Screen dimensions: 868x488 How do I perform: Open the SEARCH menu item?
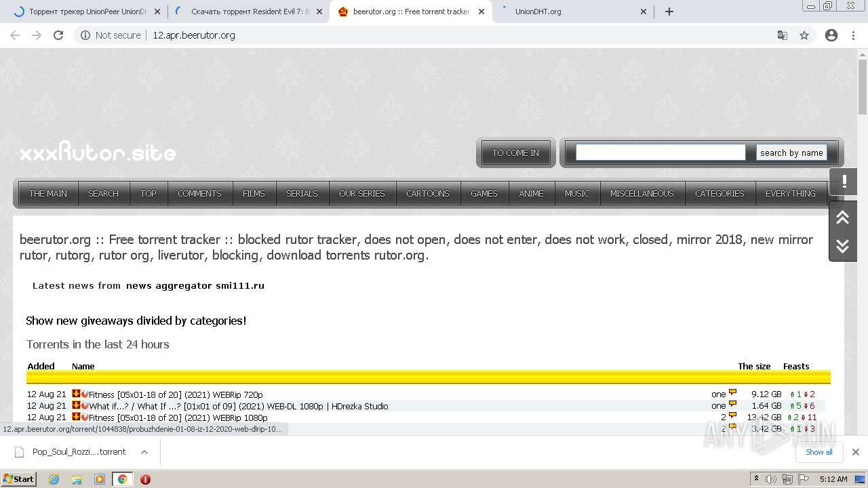(x=103, y=193)
